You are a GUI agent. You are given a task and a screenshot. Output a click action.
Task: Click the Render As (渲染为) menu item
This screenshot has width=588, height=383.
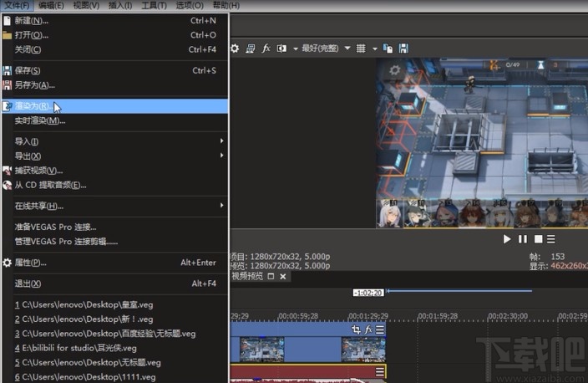click(x=33, y=106)
